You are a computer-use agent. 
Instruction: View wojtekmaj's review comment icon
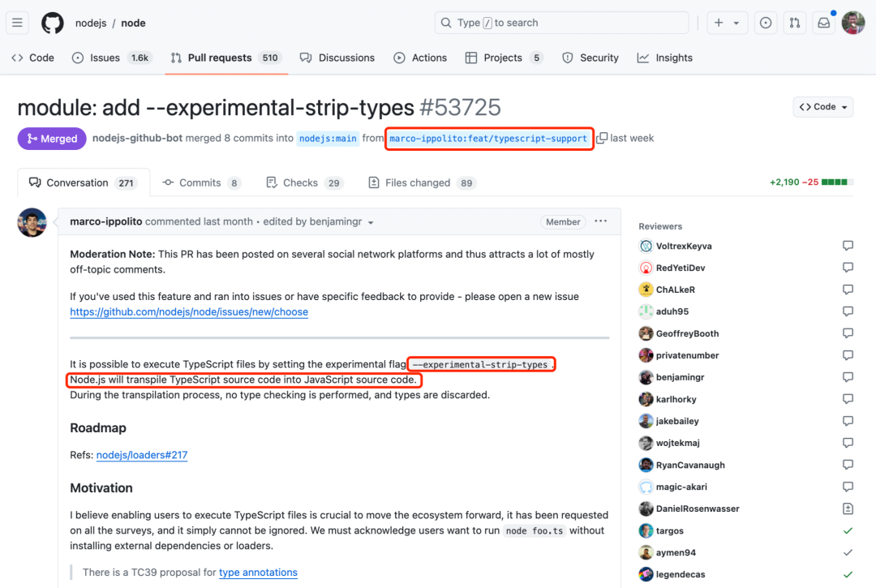pyautogui.click(x=848, y=443)
